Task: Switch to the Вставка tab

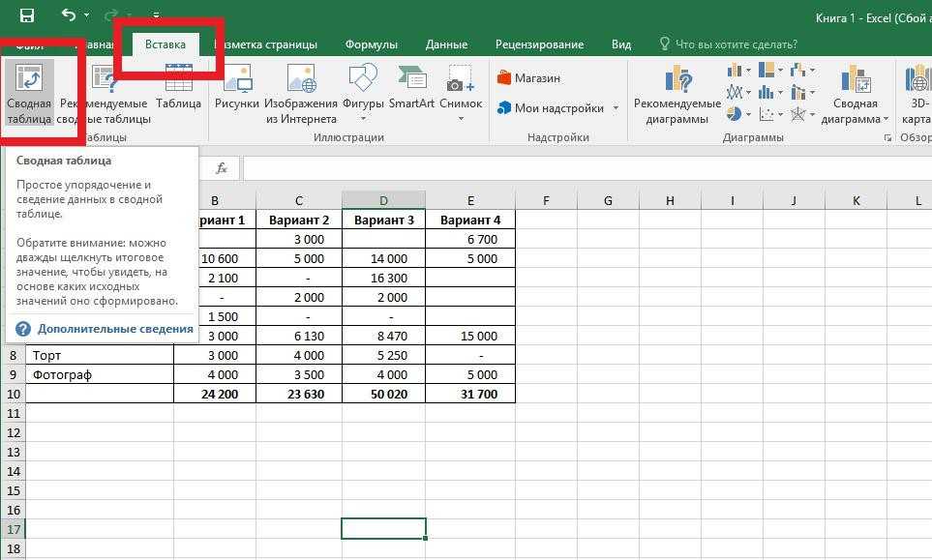Action: point(165,44)
